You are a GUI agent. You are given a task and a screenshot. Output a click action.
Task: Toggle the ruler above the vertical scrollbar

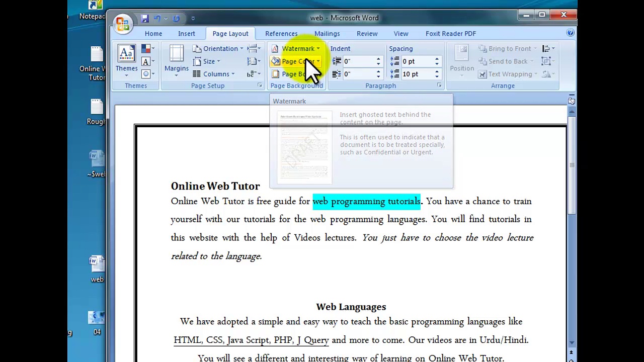point(572,101)
